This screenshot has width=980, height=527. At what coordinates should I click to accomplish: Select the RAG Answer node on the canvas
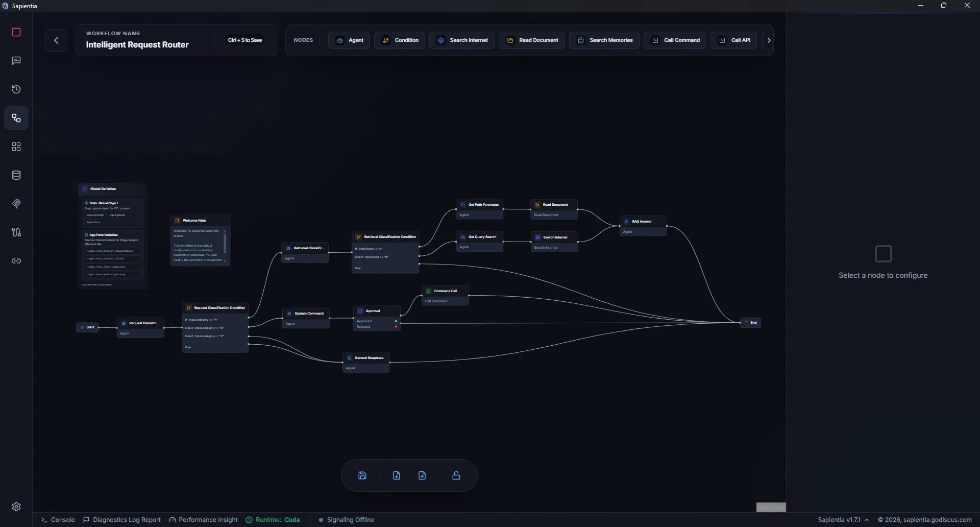643,221
